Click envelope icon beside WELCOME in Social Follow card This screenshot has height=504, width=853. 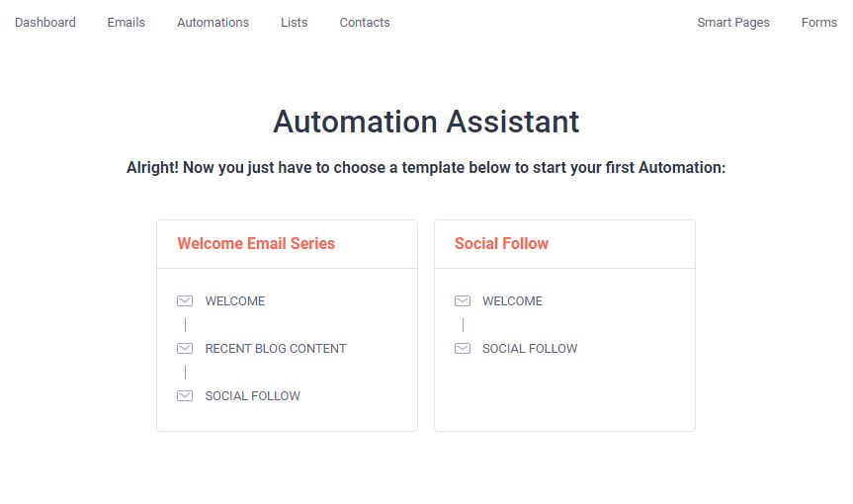(463, 300)
